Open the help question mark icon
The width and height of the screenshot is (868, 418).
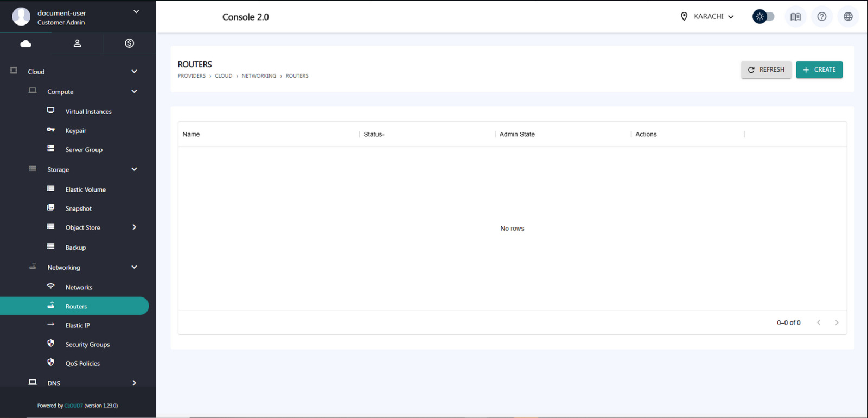tap(822, 17)
